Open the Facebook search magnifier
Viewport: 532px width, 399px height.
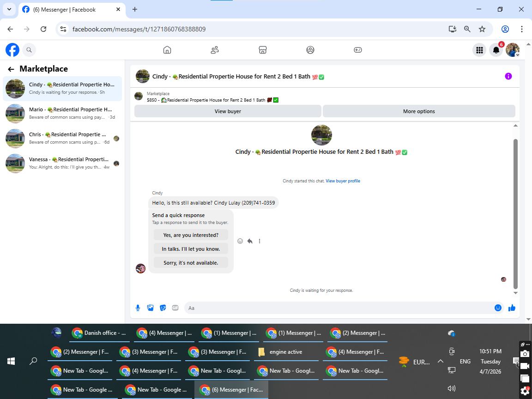pos(29,50)
